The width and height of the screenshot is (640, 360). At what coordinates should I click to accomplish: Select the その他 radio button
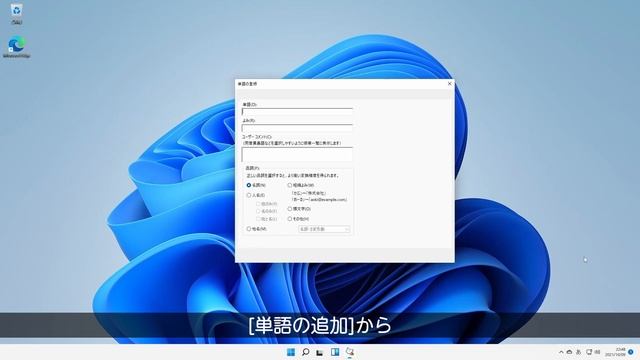(x=290, y=219)
